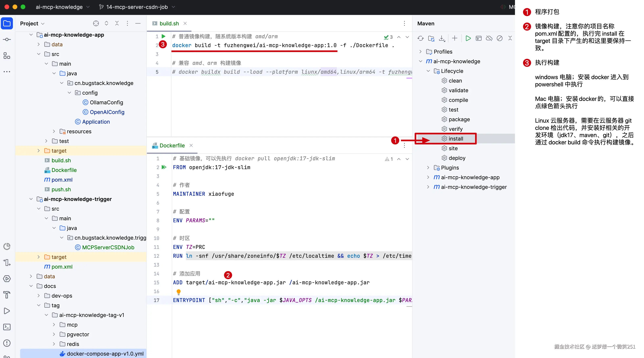Hide the Project panel

(x=138, y=24)
